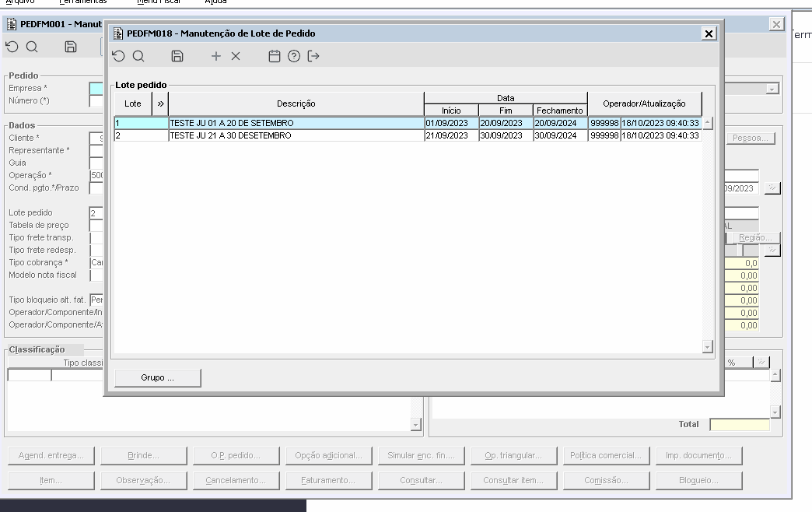Close the PEDFM001 background window
The width and height of the screenshot is (812, 512).
pos(776,24)
